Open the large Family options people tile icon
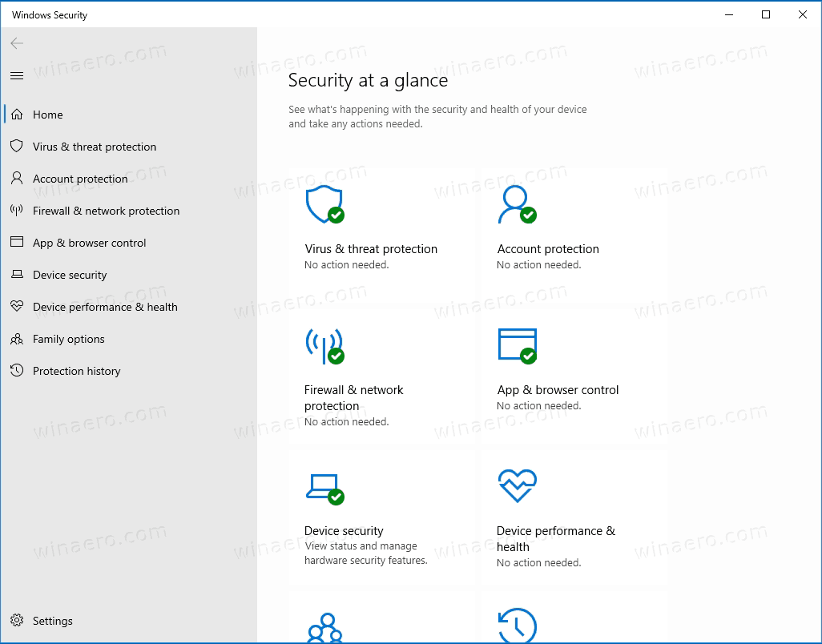 click(325, 628)
